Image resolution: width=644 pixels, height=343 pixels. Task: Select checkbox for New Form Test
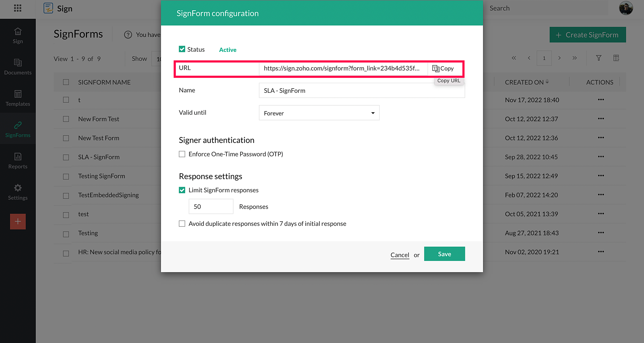66,119
